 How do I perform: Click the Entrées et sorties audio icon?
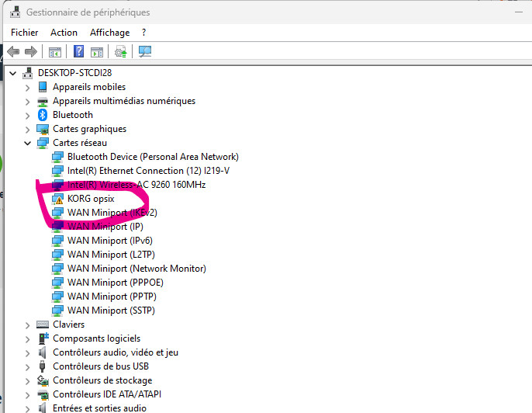43,408
